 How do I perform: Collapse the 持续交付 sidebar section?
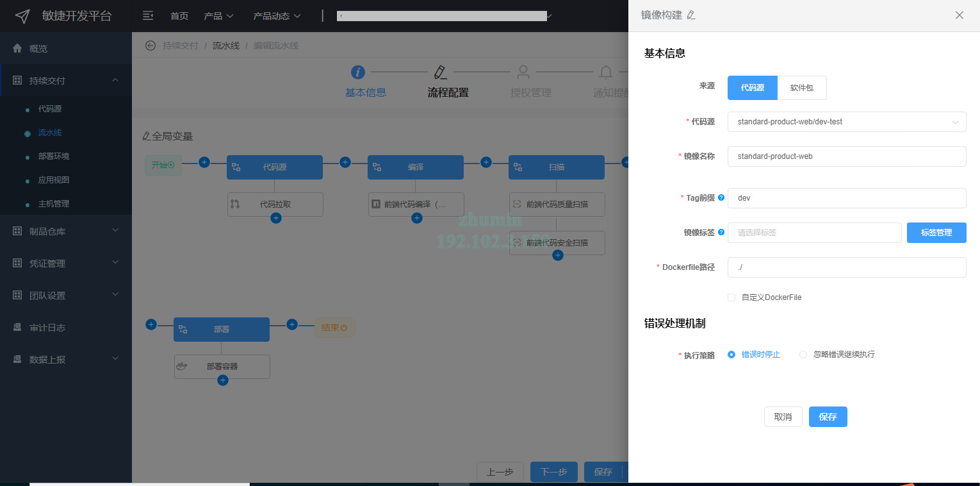(x=66, y=80)
